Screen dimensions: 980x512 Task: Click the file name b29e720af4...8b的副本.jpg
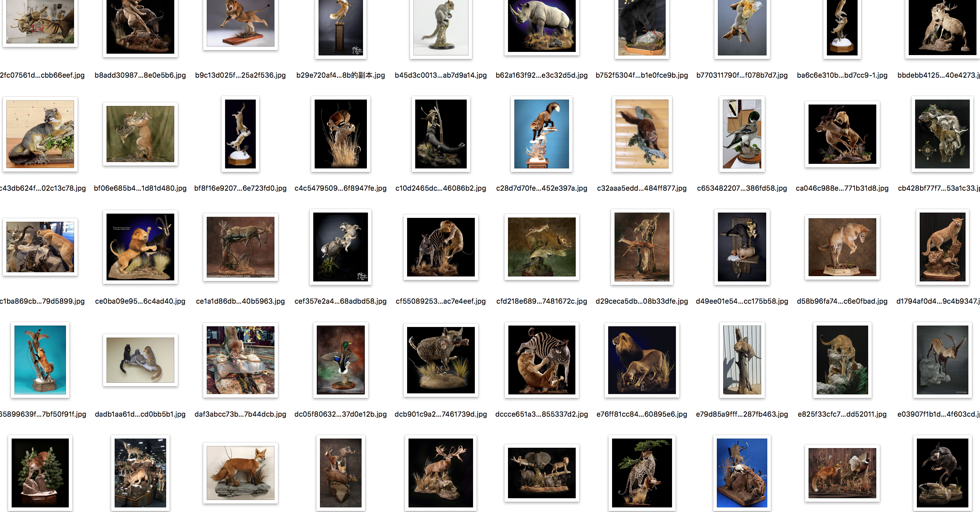(x=340, y=75)
